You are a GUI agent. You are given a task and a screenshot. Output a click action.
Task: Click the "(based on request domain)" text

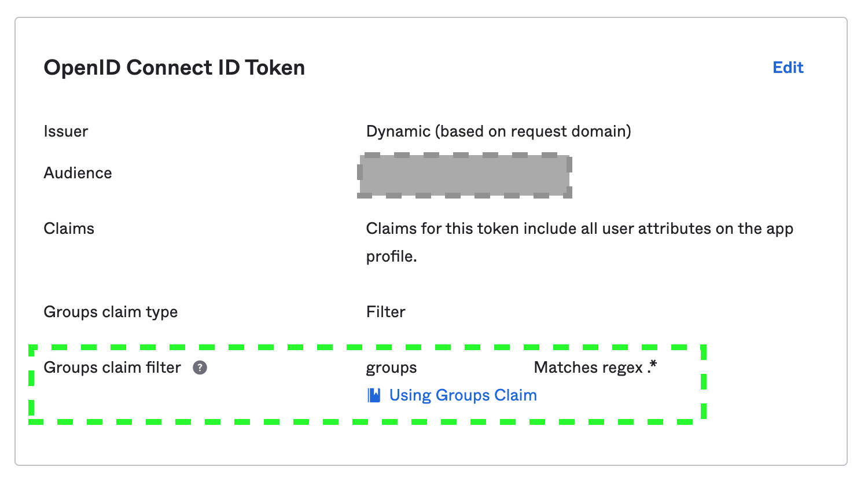tap(534, 131)
